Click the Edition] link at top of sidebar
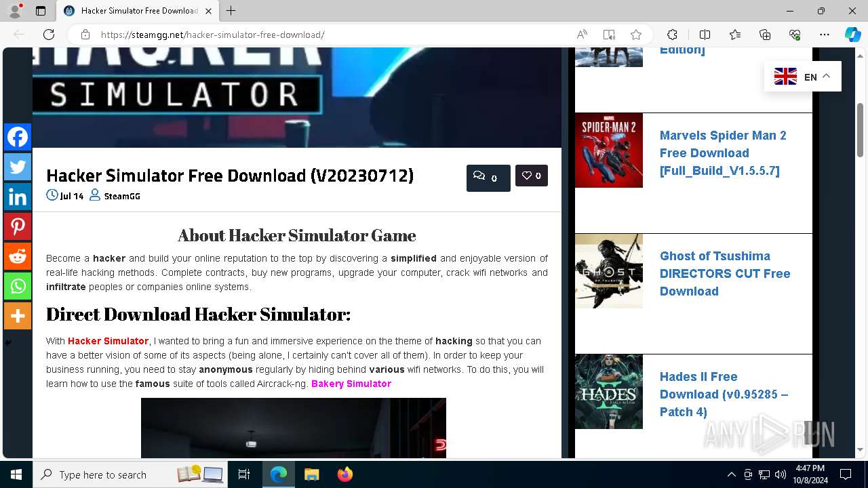The width and height of the screenshot is (868, 488). tap(682, 51)
